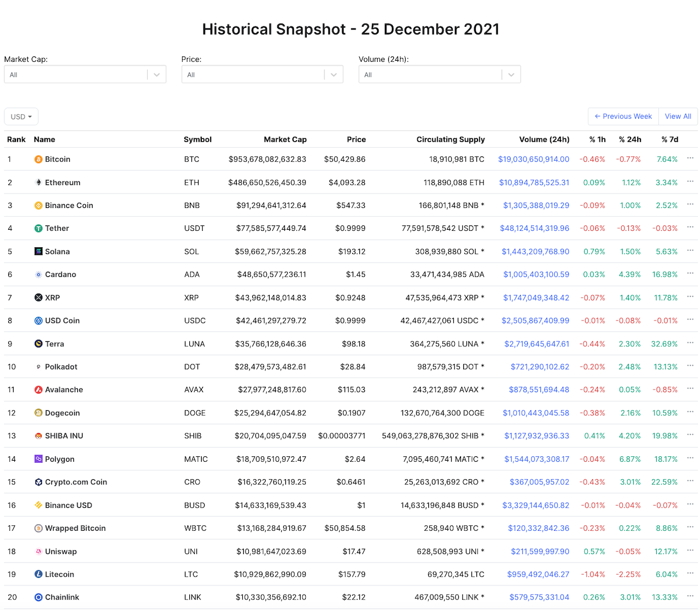Image resolution: width=700 pixels, height=610 pixels.
Task: Click the Litecoin logo icon
Action: (x=38, y=574)
